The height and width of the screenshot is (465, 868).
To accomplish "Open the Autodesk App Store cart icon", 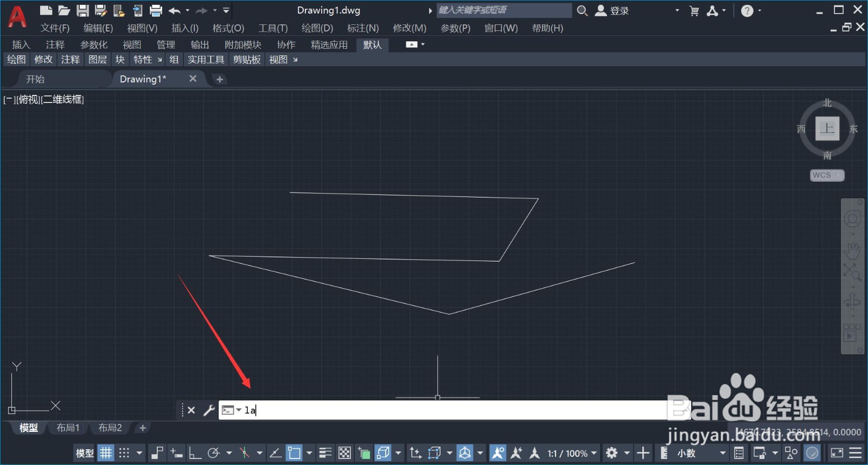I will [694, 11].
